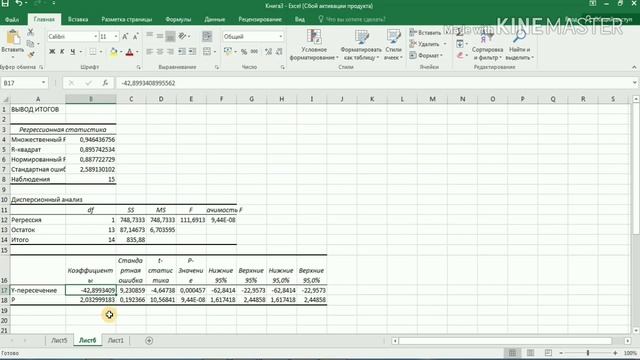Switch to the Вставка ribbon tab
The image size is (640, 360).
(78, 19)
